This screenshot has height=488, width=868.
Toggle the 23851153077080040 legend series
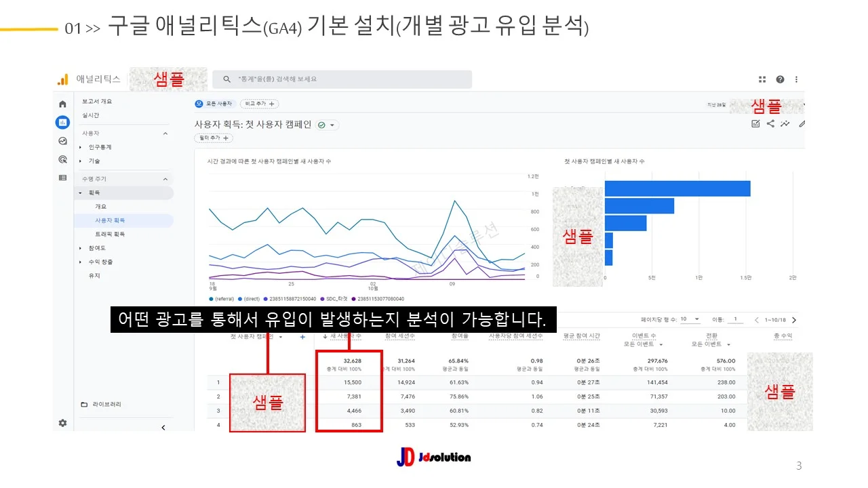tap(378, 299)
